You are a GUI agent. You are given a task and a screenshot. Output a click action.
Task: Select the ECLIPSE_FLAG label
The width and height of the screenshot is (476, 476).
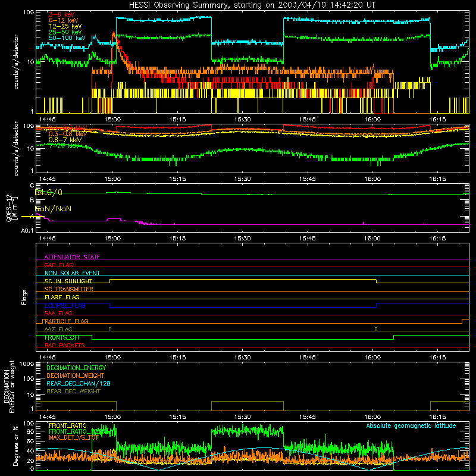[x=65, y=305]
